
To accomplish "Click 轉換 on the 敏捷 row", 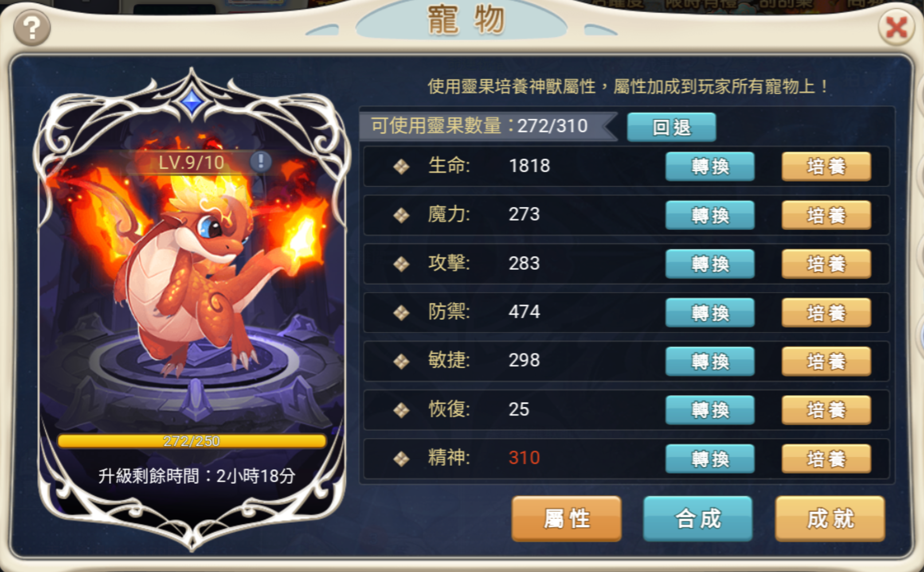I will click(710, 362).
